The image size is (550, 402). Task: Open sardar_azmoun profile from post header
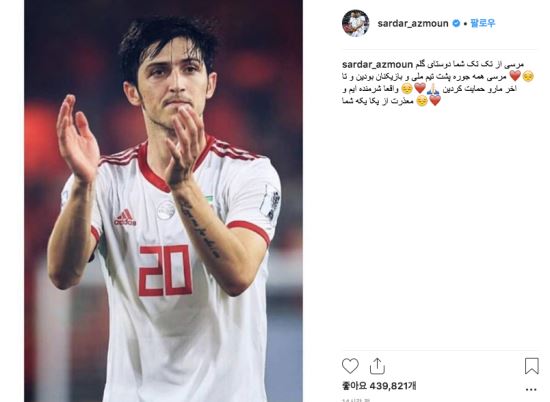412,23
